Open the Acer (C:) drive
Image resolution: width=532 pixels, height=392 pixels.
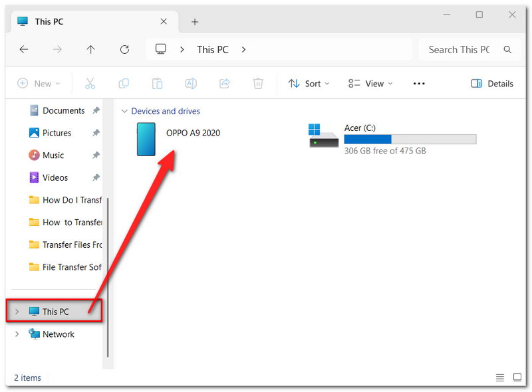(x=392, y=140)
